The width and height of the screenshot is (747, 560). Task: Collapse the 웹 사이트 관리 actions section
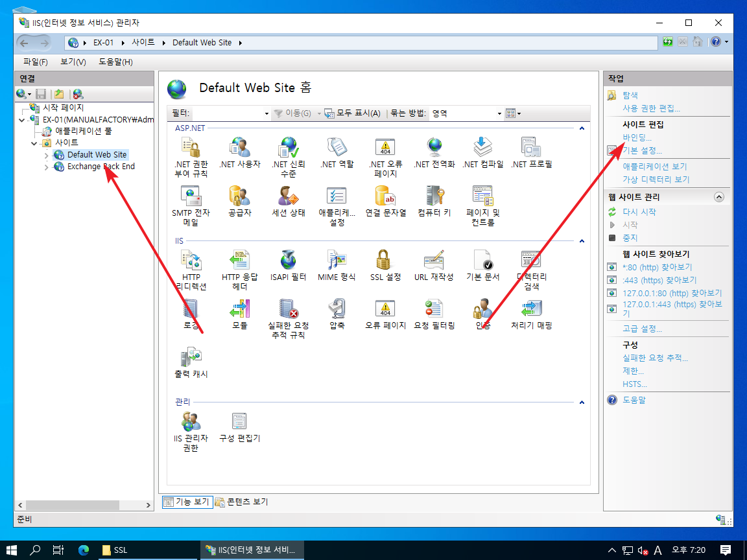pyautogui.click(x=719, y=196)
